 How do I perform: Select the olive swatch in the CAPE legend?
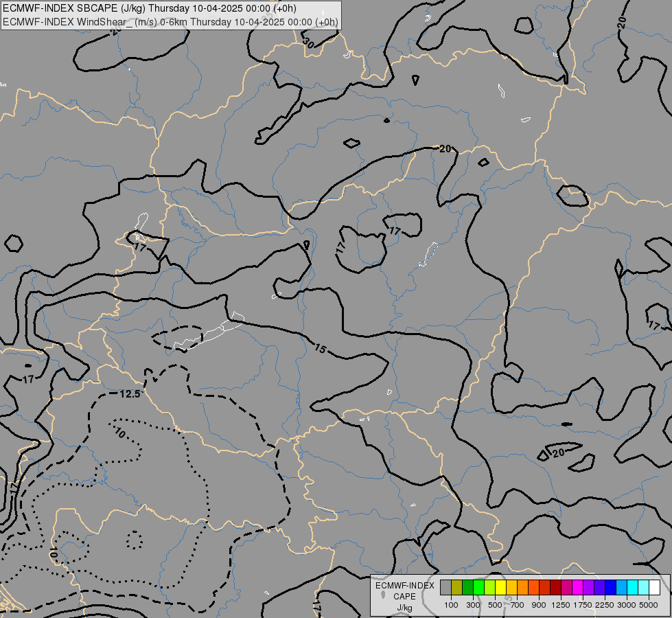tap(457, 588)
